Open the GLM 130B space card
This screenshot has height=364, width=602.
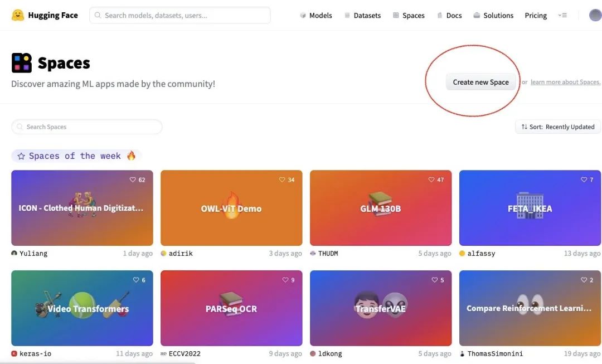(381, 208)
